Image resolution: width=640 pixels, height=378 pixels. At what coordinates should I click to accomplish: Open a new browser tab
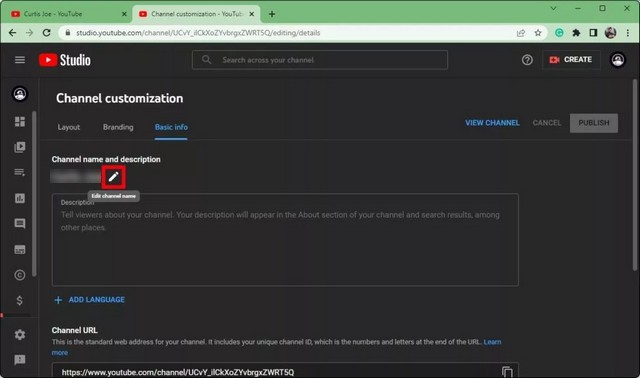tap(272, 14)
